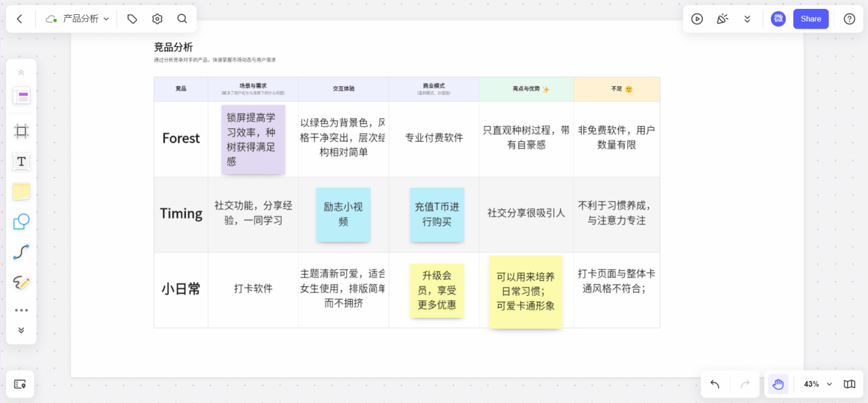868x403 pixels.
Task: Select the 商业模式 header cell
Action: pos(434,89)
